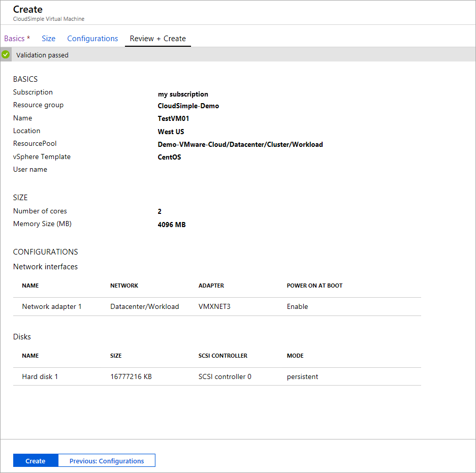This screenshot has width=476, height=473.
Task: Select the Validation passed status banner
Action: tap(42, 55)
